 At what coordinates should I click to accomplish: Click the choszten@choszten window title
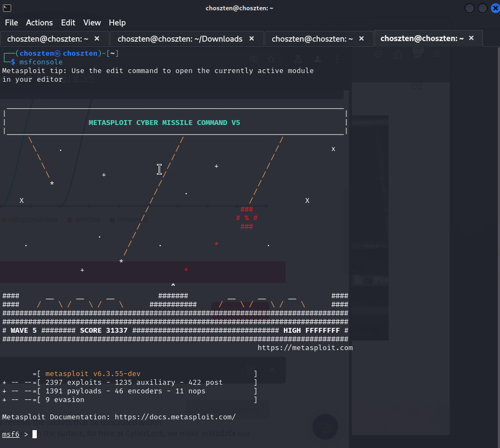pyautogui.click(x=240, y=8)
